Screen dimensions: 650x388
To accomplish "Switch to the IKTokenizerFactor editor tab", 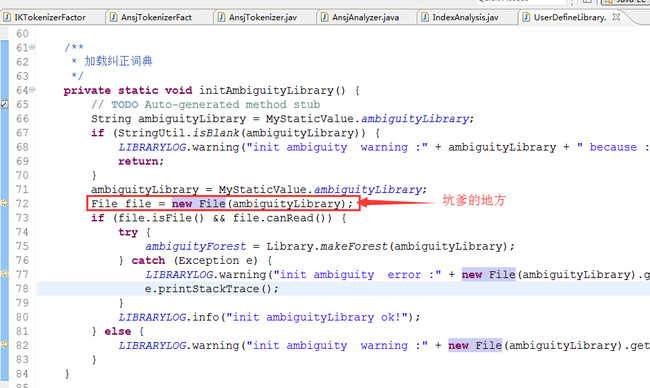I will click(50, 17).
